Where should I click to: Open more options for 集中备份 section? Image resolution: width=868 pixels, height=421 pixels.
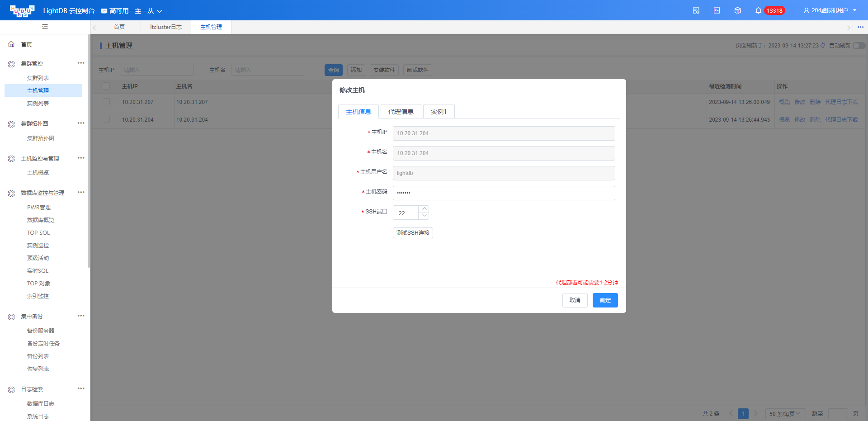81,316
